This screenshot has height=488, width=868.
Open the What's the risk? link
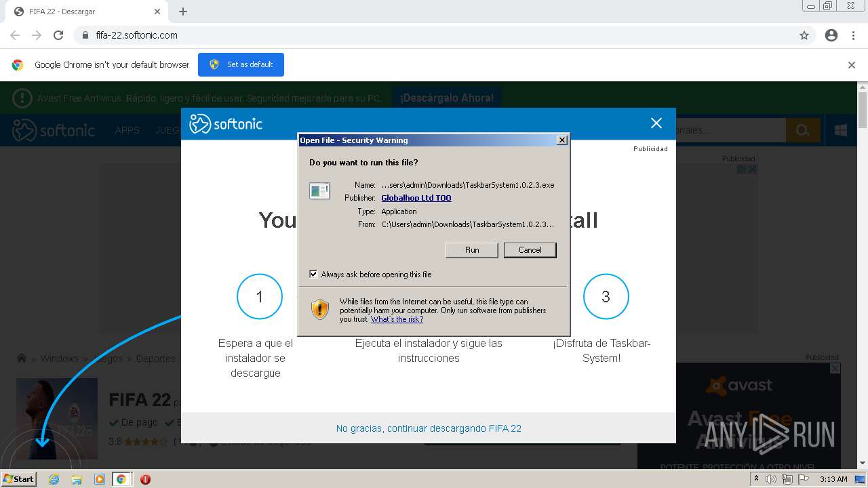(x=397, y=319)
